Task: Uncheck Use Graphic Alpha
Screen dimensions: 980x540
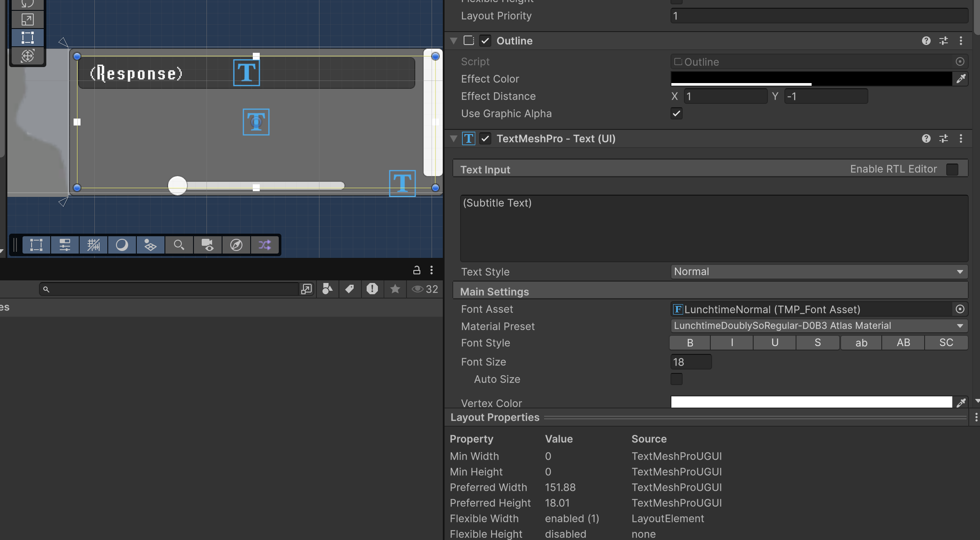Action: 676,113
